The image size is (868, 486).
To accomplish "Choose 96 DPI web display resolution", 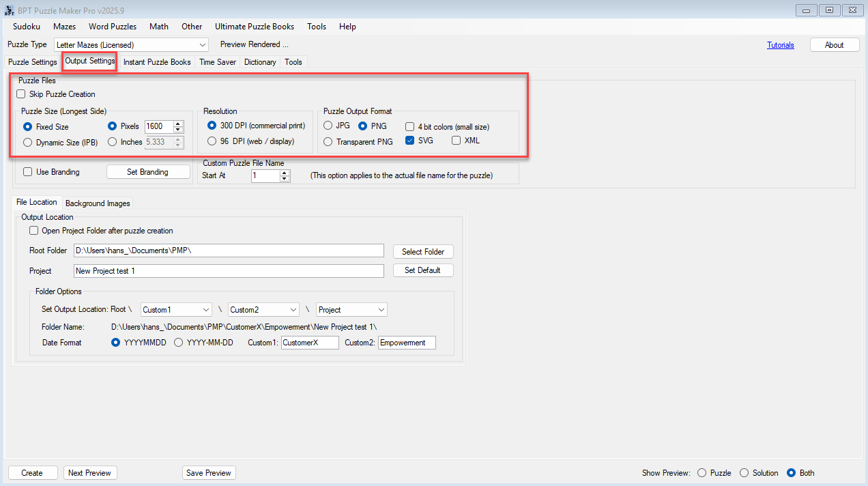I will [212, 141].
